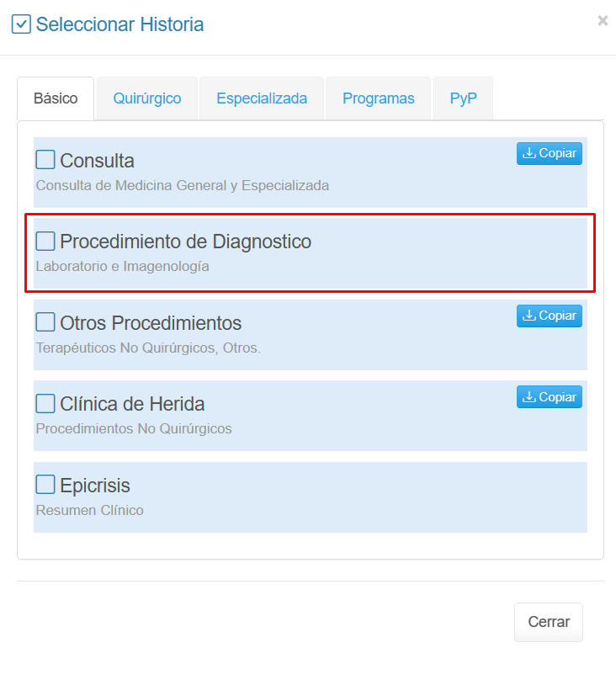Select the Epicrisis checkbox
The height and width of the screenshot is (685, 616).
[45, 485]
